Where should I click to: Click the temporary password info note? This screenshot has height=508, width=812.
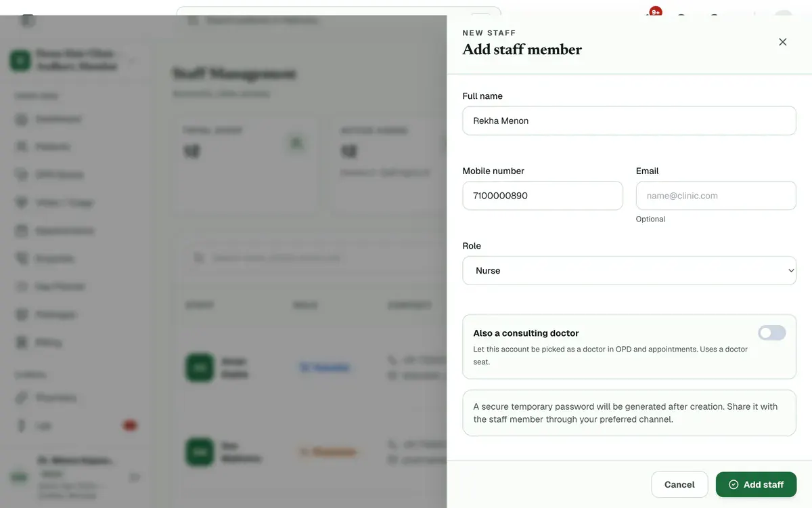[x=629, y=412]
